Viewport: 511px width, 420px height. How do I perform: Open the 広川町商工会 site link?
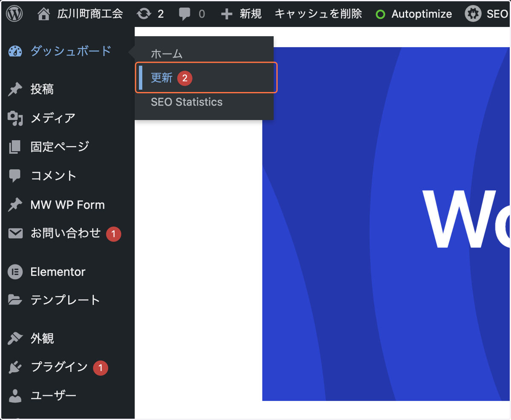(90, 14)
